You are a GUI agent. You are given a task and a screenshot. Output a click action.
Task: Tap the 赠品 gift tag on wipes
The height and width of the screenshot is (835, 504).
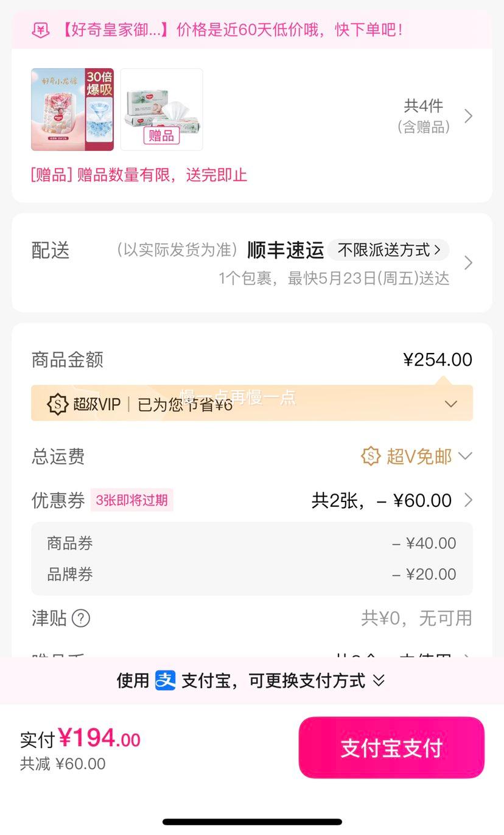point(161,135)
